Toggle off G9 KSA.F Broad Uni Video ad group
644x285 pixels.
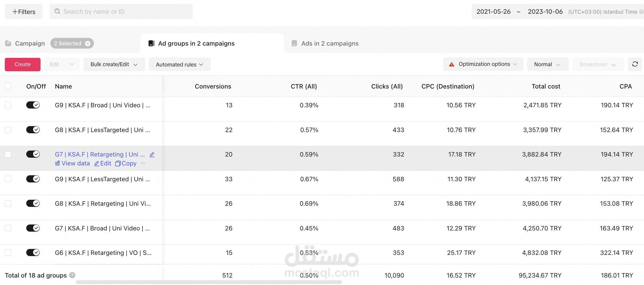(x=33, y=105)
